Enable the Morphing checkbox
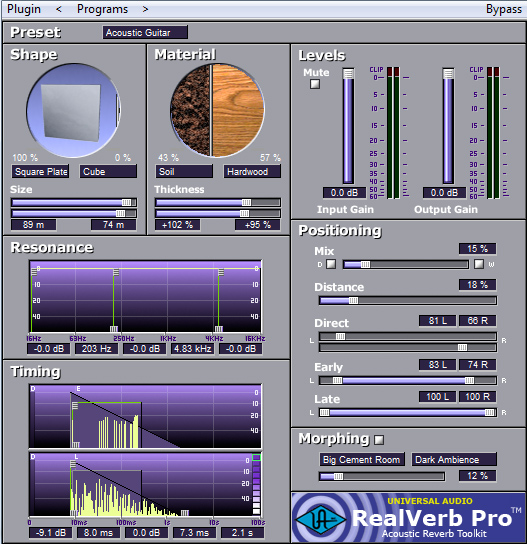Image resolution: width=527 pixels, height=544 pixels. pyautogui.click(x=379, y=440)
